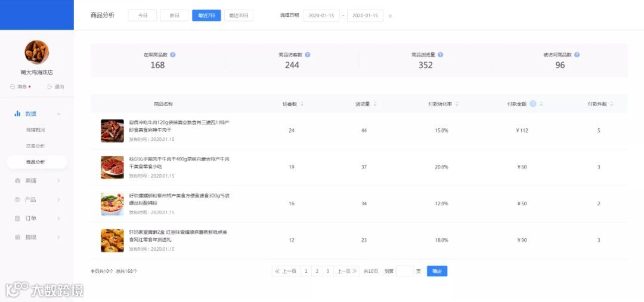Click the 自贡冷吃牛肉 product thumbnail
Viewport: 644px width, 302px height.
coord(112,131)
